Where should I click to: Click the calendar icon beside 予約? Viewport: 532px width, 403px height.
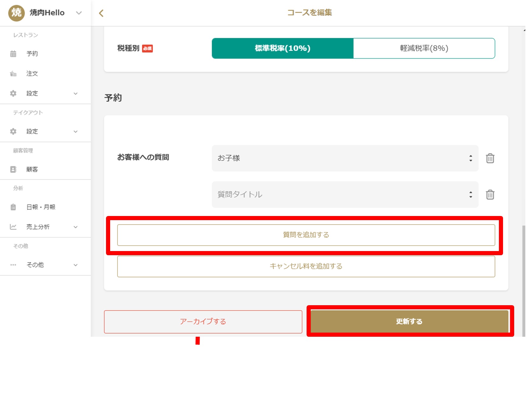click(13, 54)
